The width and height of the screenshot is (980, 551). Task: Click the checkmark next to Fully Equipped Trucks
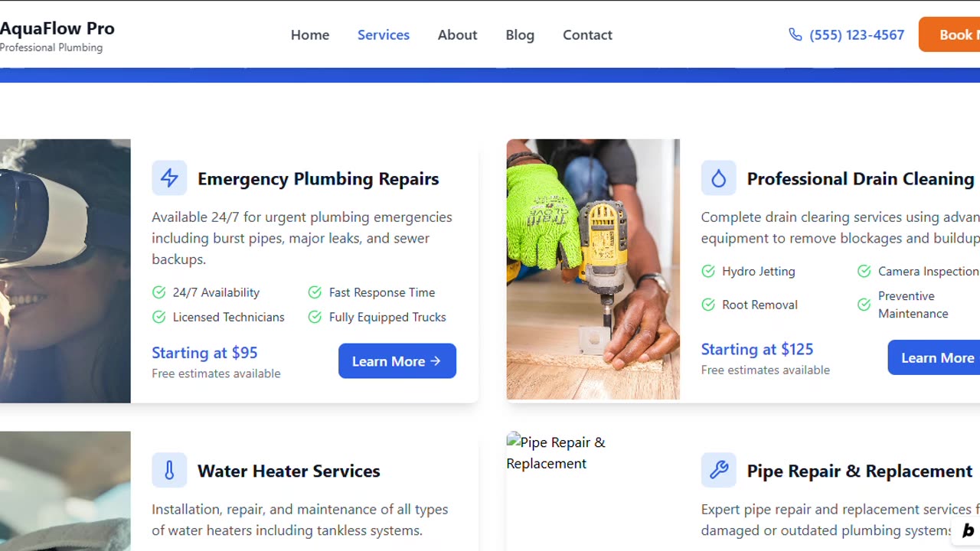[315, 317]
